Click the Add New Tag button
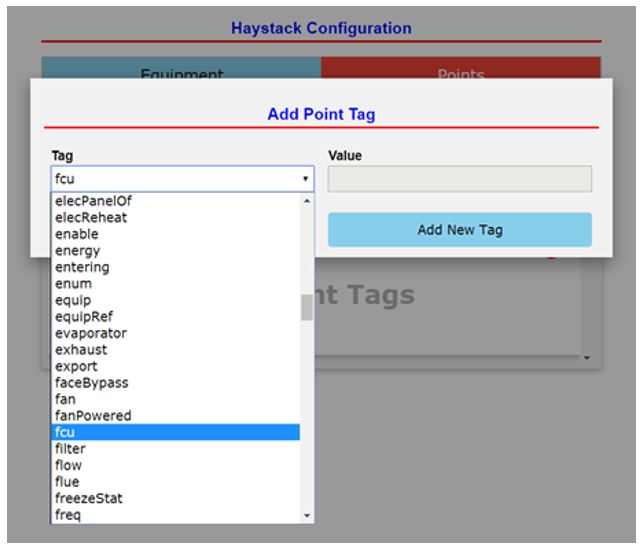Viewport: 644px width, 552px height. point(460,230)
